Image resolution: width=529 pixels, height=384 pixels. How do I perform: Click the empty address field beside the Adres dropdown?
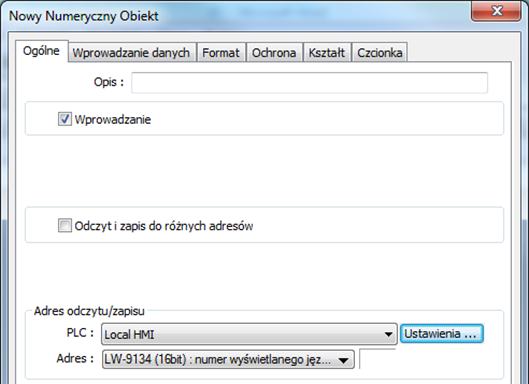pyautogui.click(x=377, y=359)
